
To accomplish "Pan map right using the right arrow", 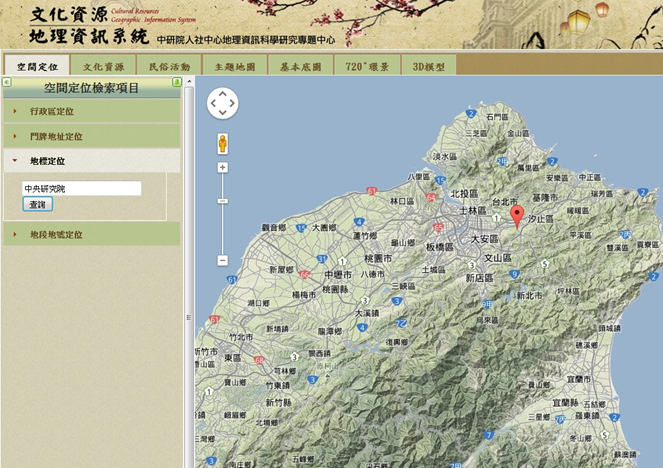I will pyautogui.click(x=233, y=103).
